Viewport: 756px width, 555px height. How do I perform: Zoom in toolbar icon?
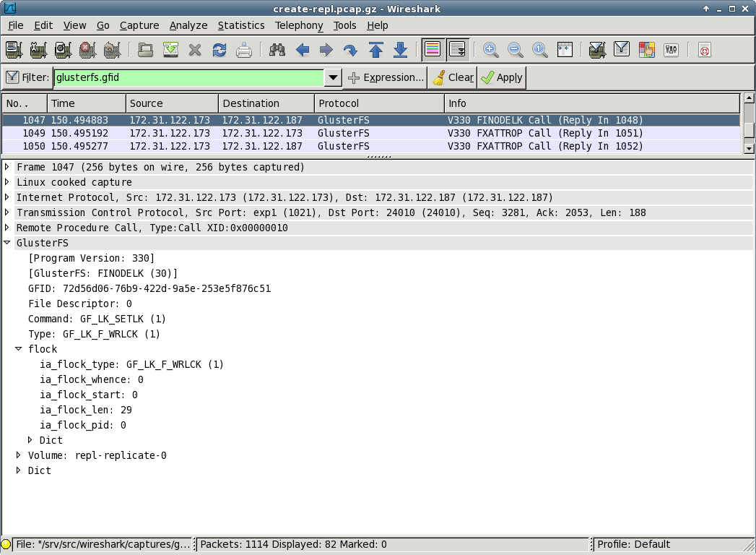pyautogui.click(x=491, y=50)
